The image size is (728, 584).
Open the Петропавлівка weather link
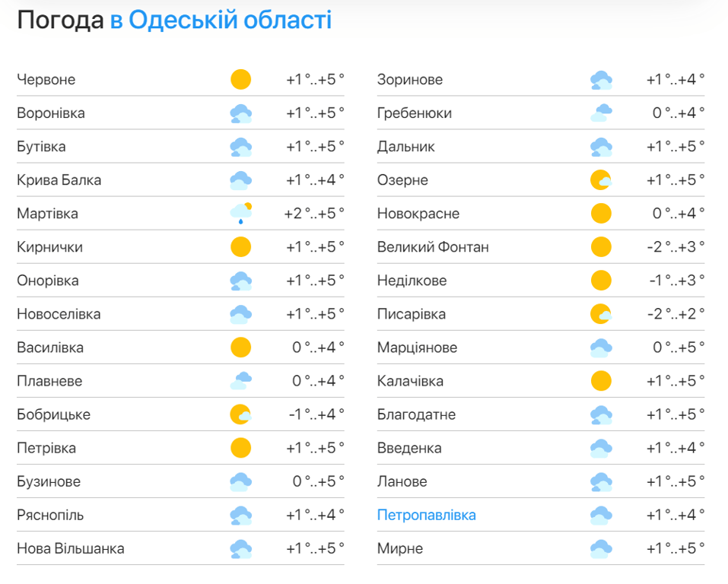point(426,515)
